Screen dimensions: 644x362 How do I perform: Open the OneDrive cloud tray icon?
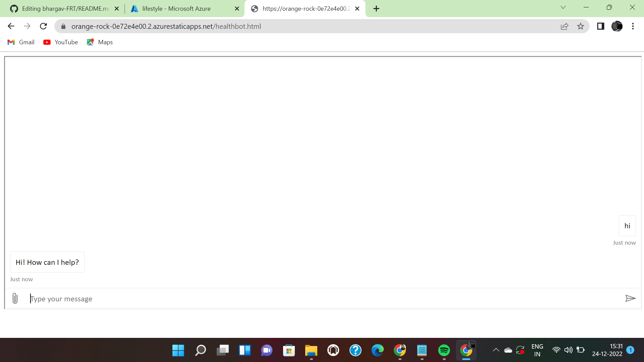pos(508,350)
